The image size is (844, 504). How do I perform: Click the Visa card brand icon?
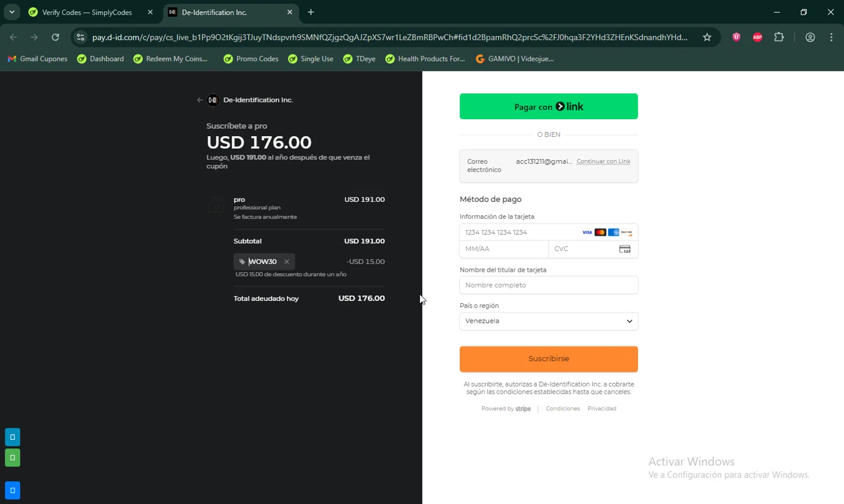(587, 232)
